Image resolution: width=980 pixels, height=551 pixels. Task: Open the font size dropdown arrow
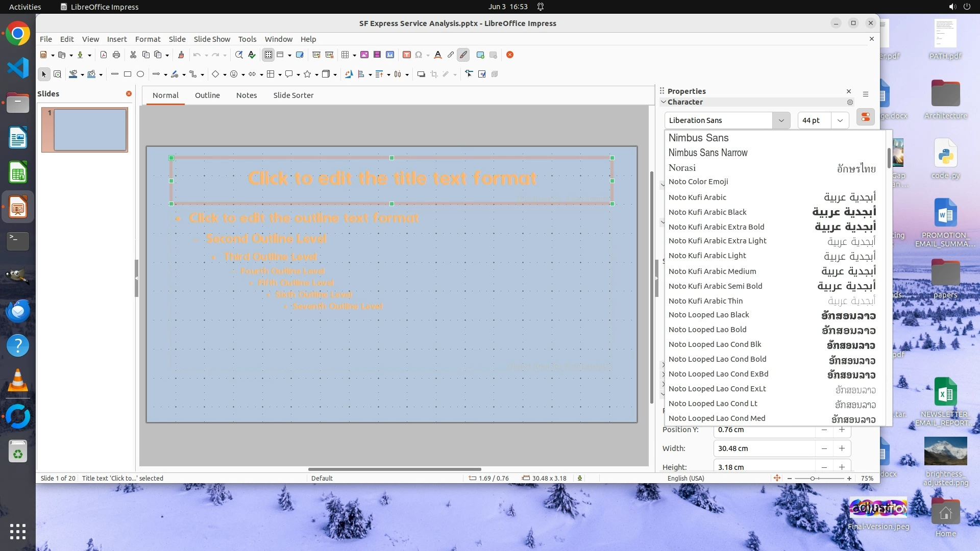[840, 120]
